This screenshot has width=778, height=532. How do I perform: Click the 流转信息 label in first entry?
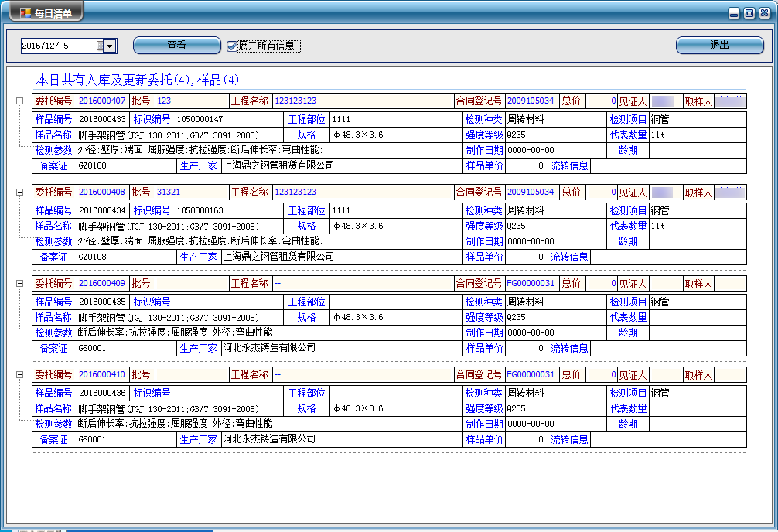pyautogui.click(x=569, y=165)
